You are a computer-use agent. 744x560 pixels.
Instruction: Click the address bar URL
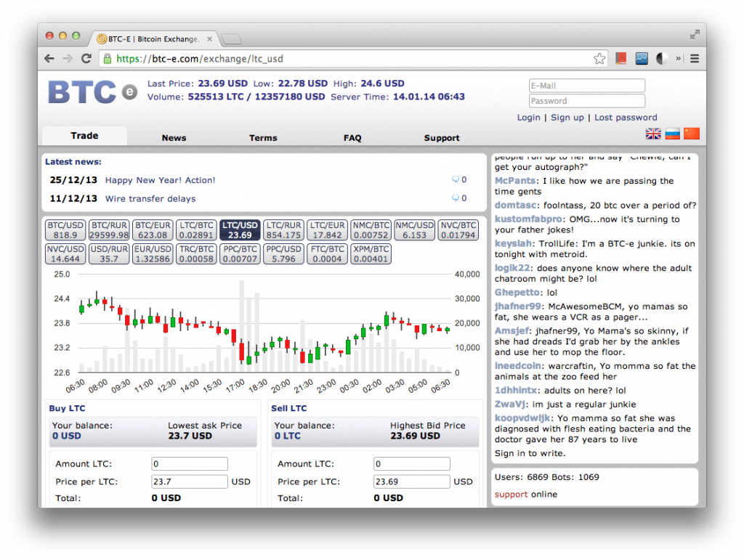(200, 59)
